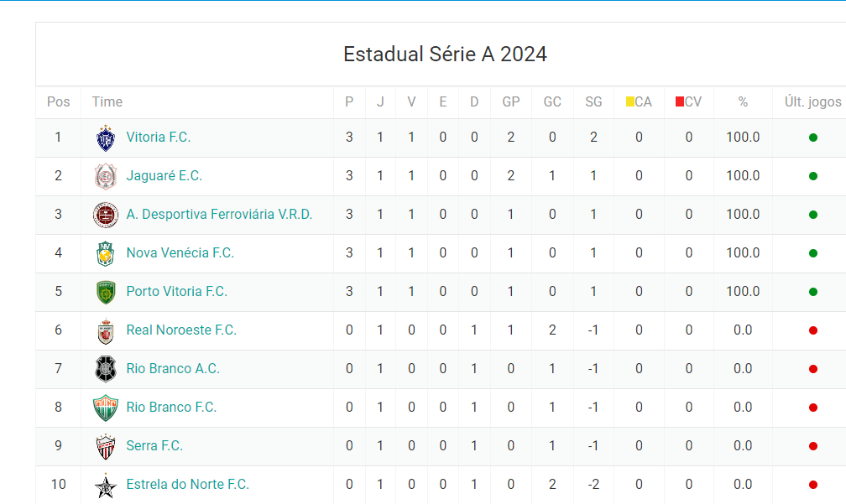Click the Jaguaré E.C. team crest
The height and width of the screenshot is (504, 846).
point(105,176)
